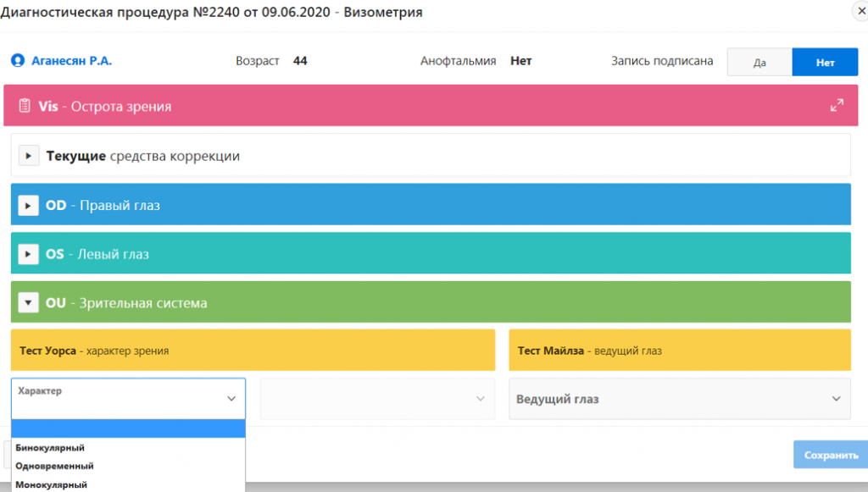Viewport: 868px width, 492px height.
Task: Pick Монокулярный in the dropdown list
Action: click(x=52, y=484)
